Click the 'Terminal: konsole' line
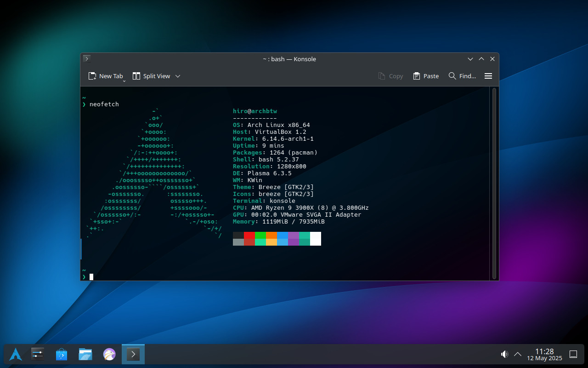This screenshot has height=368, width=588. (264, 201)
